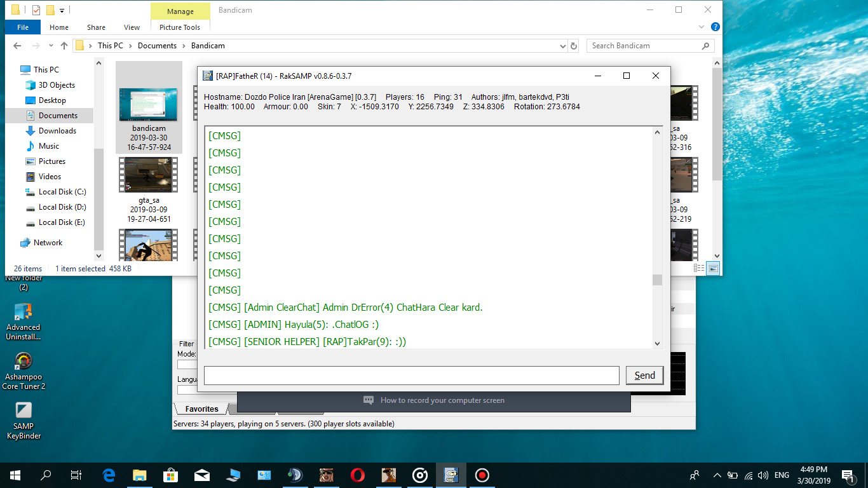Select Downloads in the navigation pane
This screenshot has width=868, height=488.
click(x=57, y=131)
